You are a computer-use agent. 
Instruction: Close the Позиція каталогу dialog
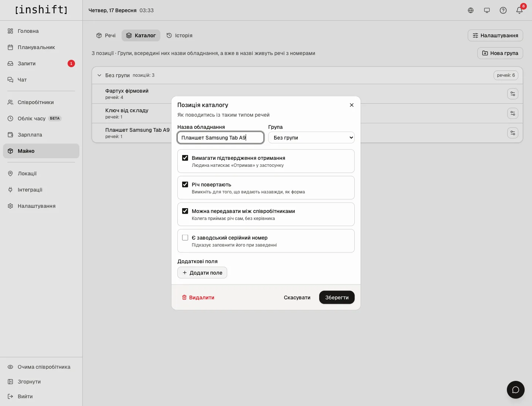(352, 105)
